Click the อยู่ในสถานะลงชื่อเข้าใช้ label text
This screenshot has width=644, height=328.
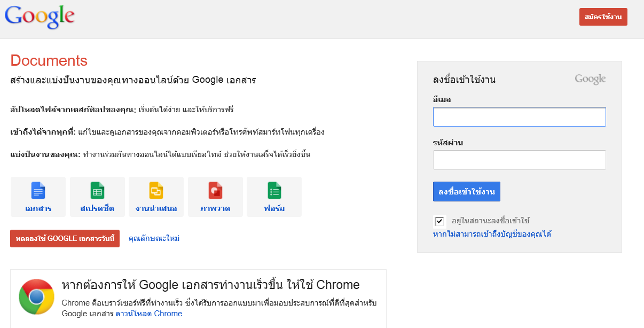[x=491, y=221]
